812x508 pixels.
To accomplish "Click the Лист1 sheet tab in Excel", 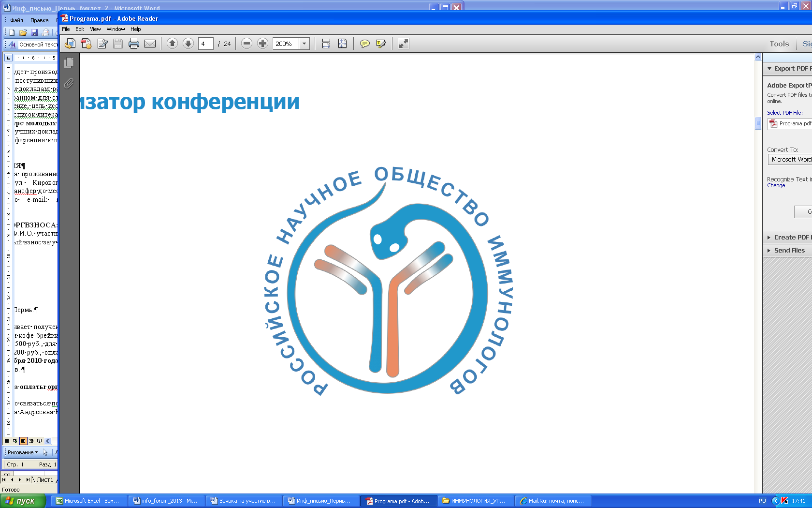I will tap(45, 480).
